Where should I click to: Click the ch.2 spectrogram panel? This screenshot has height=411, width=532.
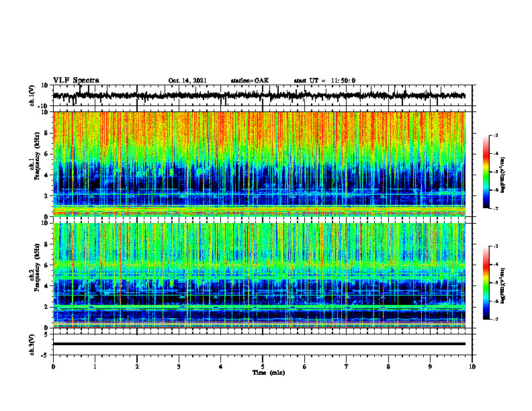(x=259, y=275)
